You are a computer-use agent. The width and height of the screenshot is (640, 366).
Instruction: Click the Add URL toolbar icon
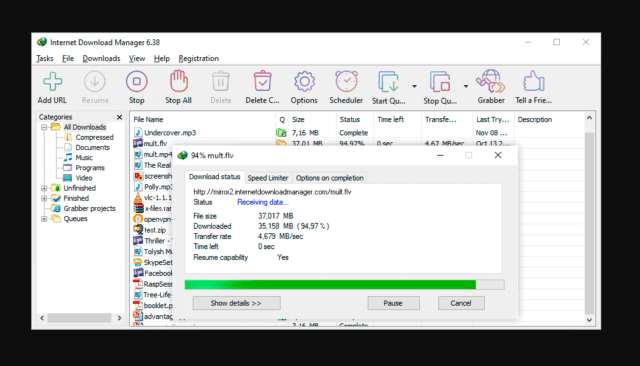coord(53,82)
